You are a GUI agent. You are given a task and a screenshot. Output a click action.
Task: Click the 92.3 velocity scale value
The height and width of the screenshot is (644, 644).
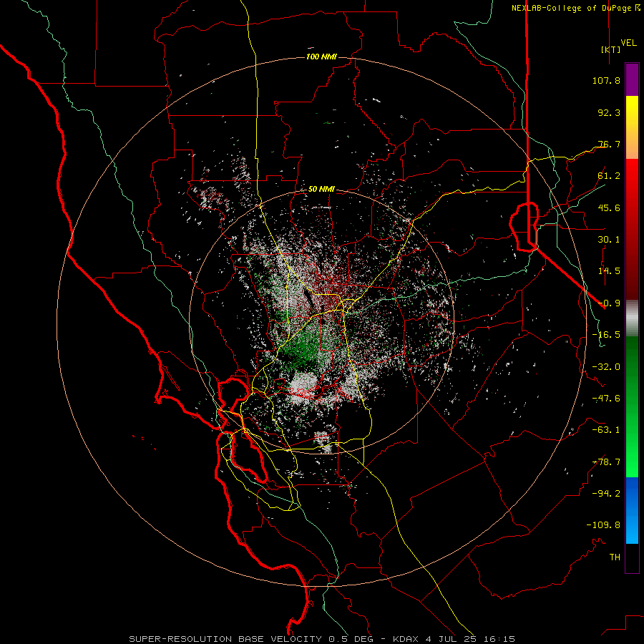click(609, 112)
